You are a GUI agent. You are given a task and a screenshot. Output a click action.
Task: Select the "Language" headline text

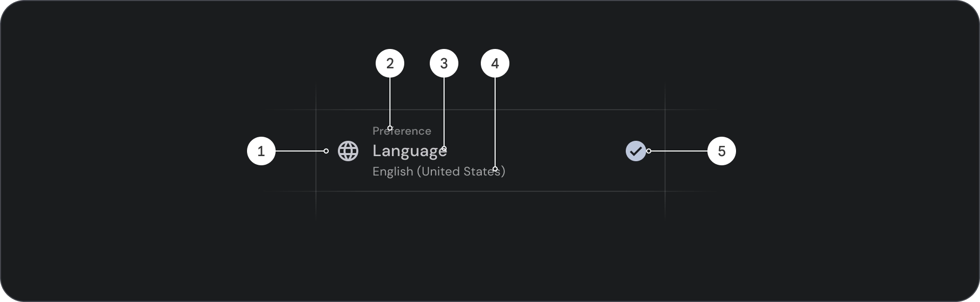[x=408, y=151]
